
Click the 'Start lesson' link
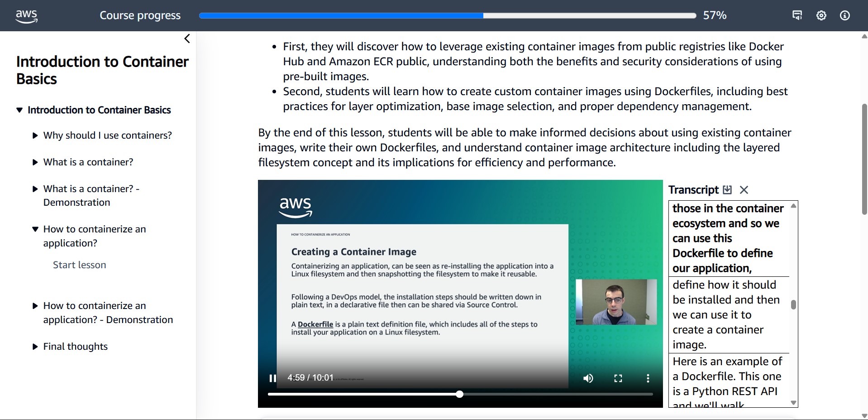click(79, 265)
